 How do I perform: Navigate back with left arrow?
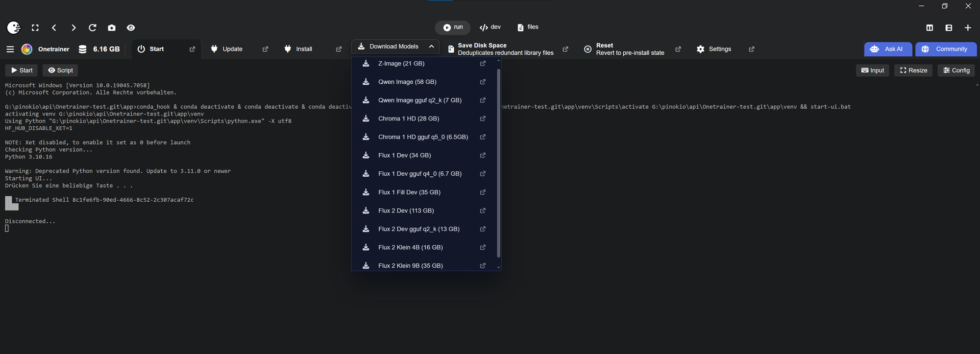pos(54,28)
